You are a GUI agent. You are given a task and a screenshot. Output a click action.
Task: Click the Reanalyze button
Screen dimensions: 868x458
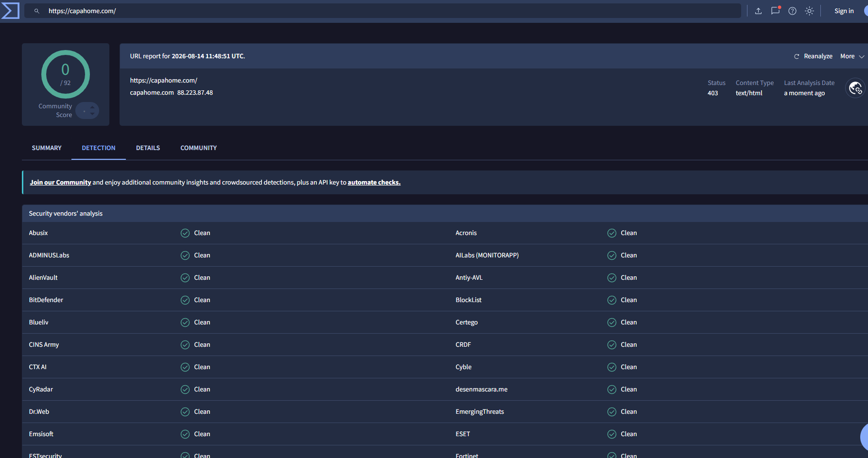point(813,56)
